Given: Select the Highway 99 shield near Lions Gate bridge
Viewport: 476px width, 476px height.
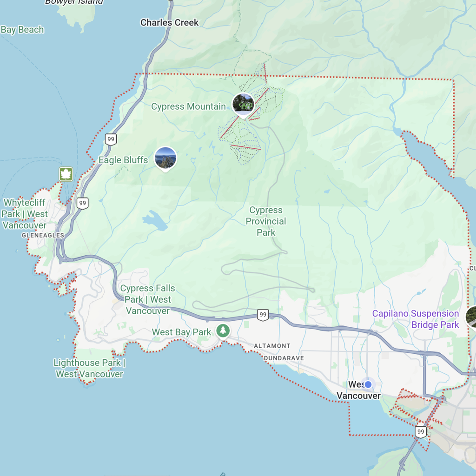Looking at the screenshot, I should 420,432.
